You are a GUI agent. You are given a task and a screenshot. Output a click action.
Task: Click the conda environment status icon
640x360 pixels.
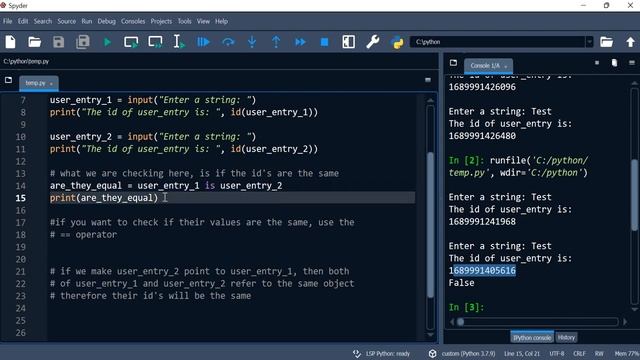click(x=433, y=353)
